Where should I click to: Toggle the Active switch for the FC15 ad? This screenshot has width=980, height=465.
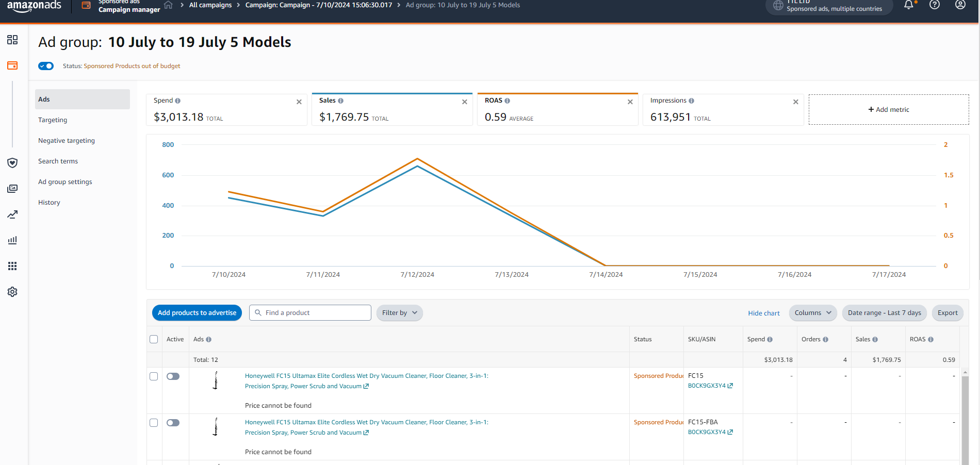pos(173,376)
